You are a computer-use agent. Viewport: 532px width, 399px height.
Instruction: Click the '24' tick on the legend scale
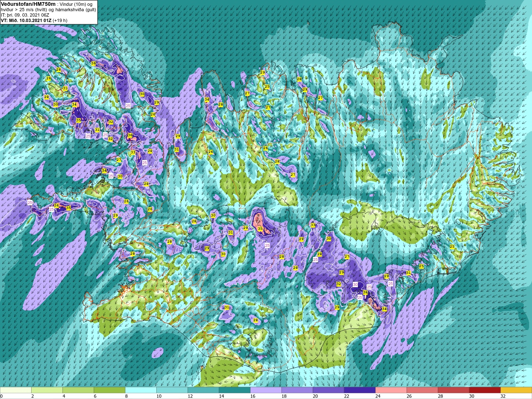point(378,397)
